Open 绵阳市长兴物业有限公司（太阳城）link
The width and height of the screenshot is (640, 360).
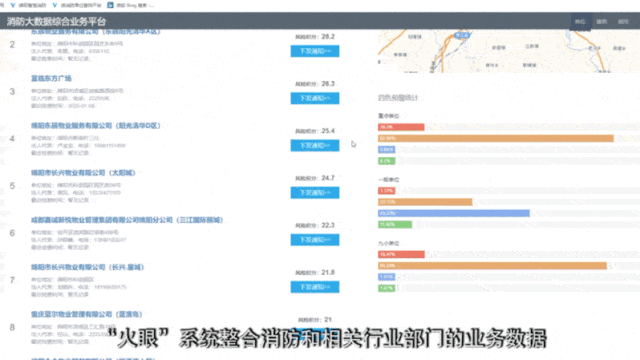[83, 173]
